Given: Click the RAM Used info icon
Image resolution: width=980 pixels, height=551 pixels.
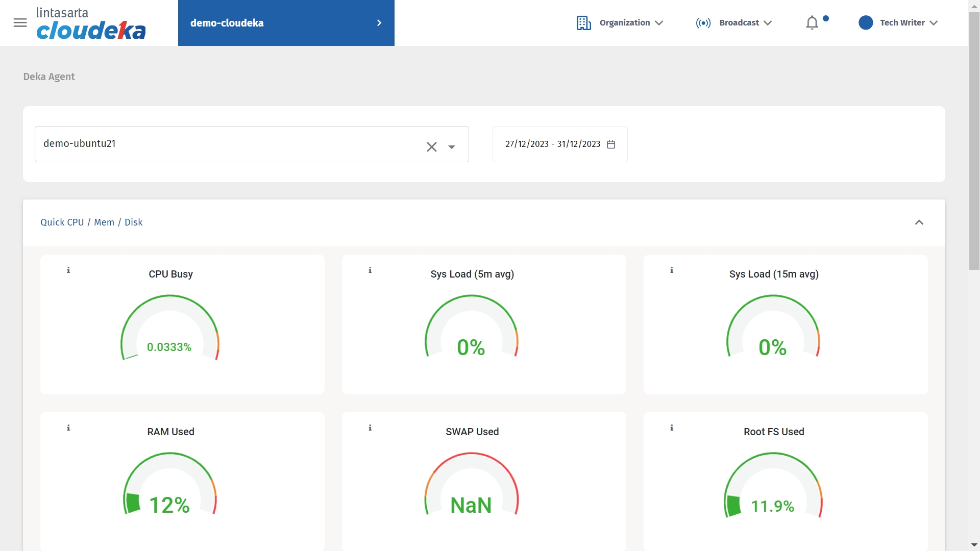Looking at the screenshot, I should pos(68,428).
